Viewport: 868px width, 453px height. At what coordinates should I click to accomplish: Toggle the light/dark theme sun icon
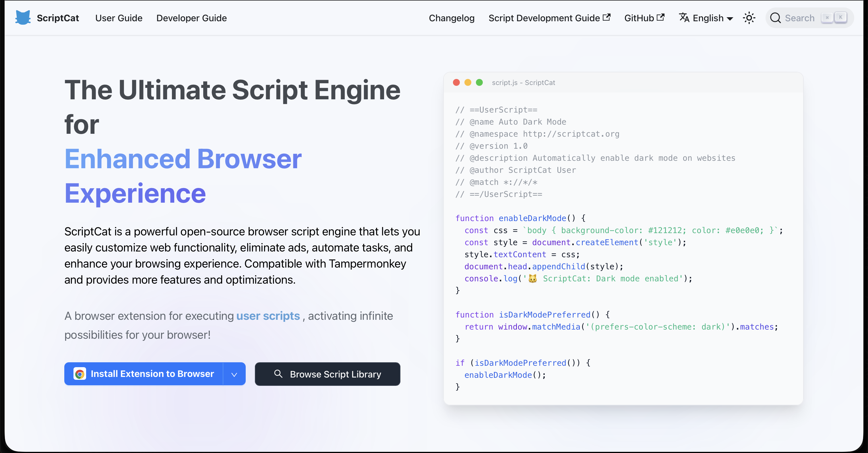(749, 18)
